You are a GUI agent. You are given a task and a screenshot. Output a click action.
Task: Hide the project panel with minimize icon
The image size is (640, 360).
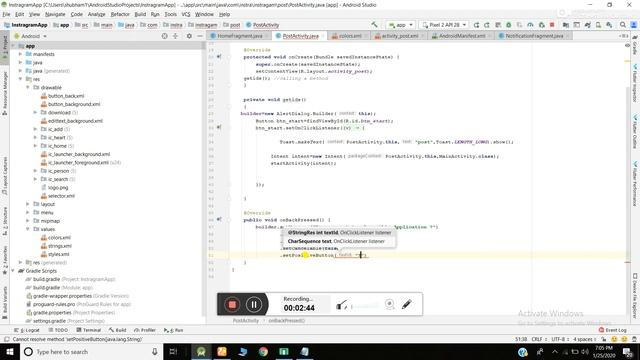pyautogui.click(x=200, y=36)
